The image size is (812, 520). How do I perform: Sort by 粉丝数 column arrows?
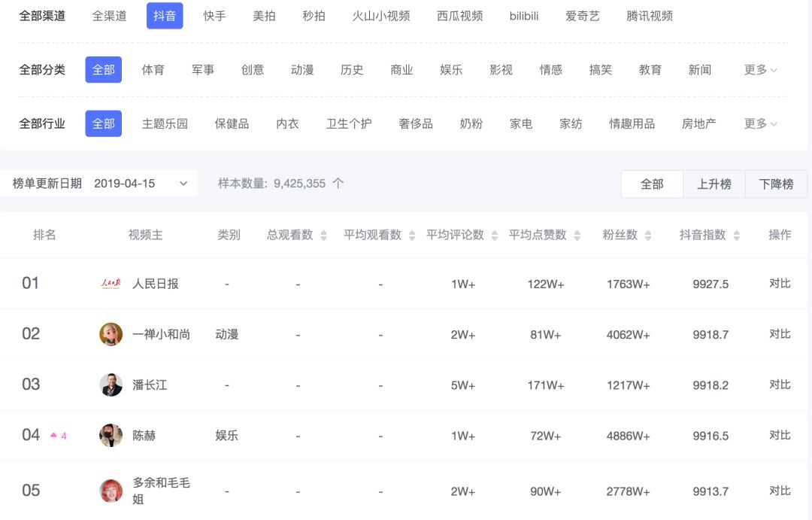[x=648, y=236]
